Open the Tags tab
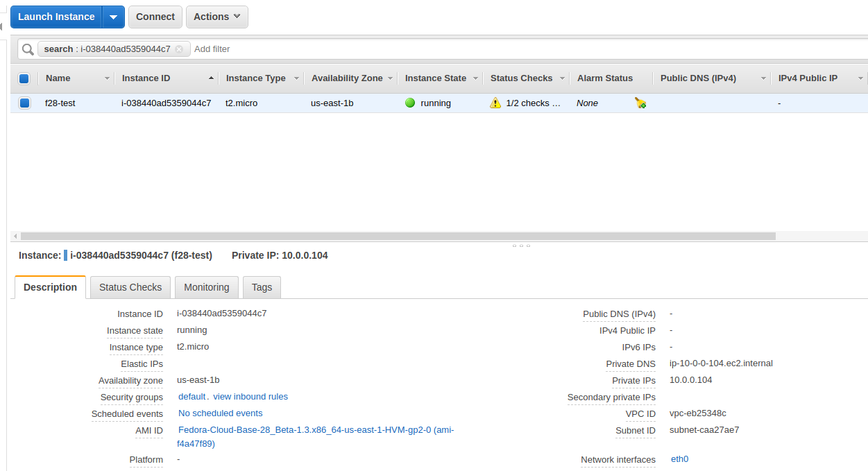The width and height of the screenshot is (868, 471). tap(262, 287)
